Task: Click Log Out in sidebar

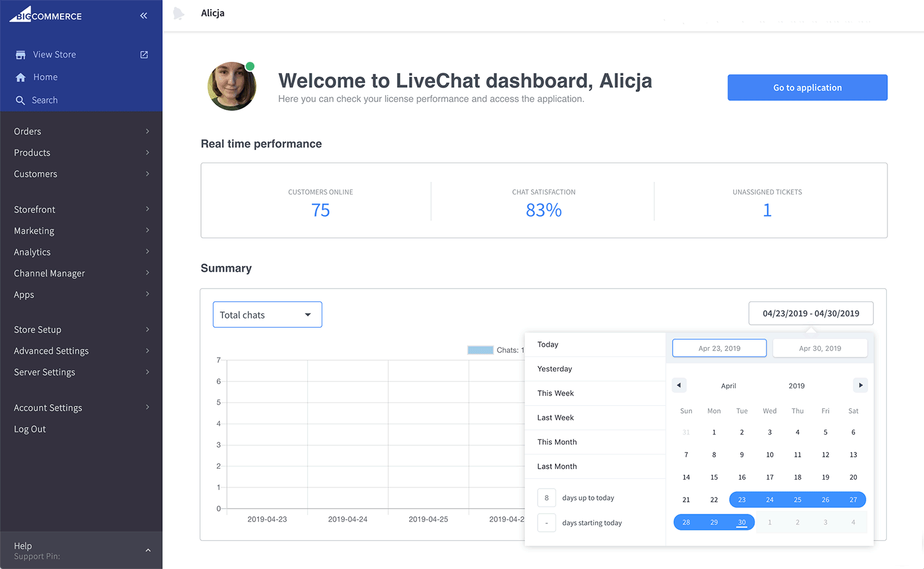Action: (30, 429)
